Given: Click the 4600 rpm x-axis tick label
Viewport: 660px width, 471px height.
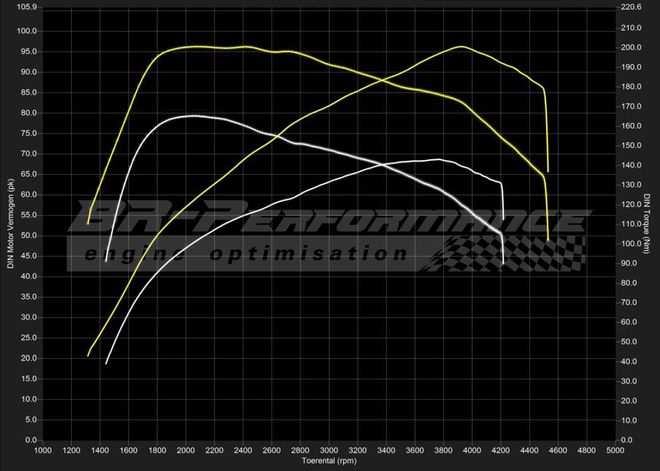Looking at the screenshot, I should pos(558,451).
